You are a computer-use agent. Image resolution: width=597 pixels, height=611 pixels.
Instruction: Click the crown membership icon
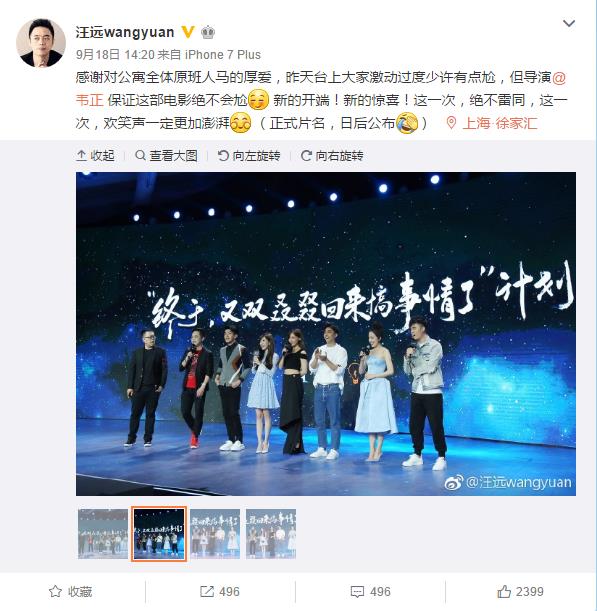click(208, 32)
